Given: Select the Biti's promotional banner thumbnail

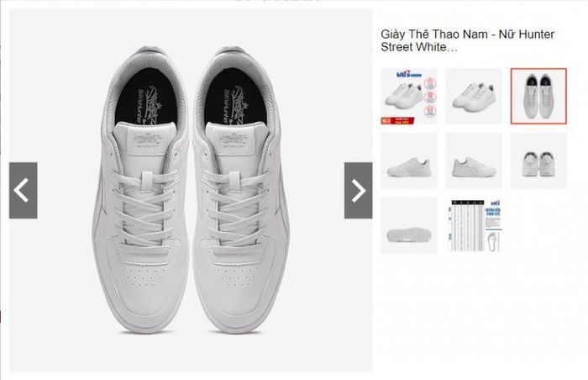Looking at the screenshot, I should pyautogui.click(x=409, y=96).
